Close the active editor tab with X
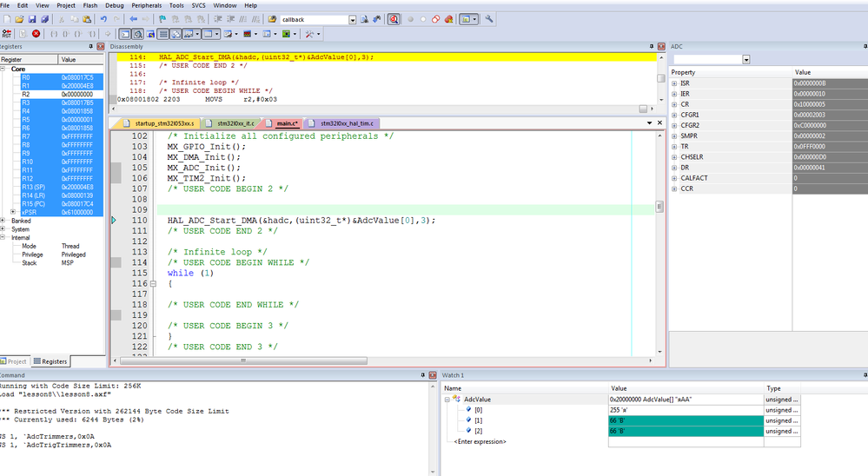 [659, 122]
